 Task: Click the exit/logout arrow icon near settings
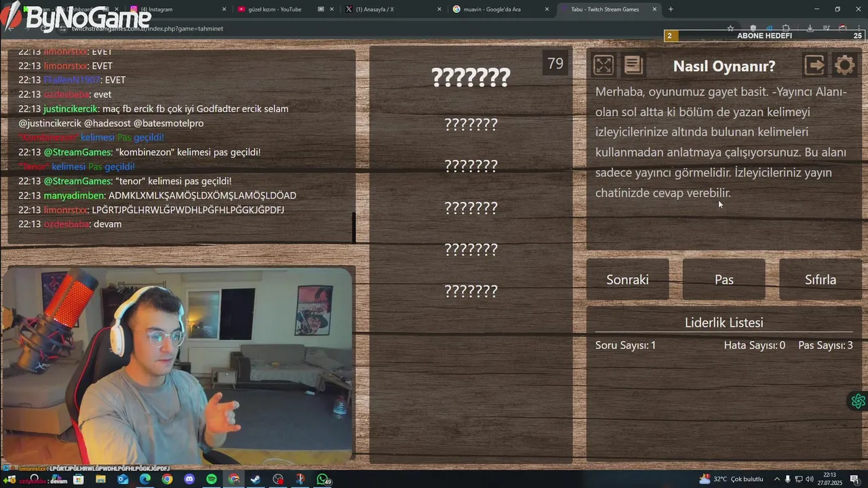[x=814, y=65]
